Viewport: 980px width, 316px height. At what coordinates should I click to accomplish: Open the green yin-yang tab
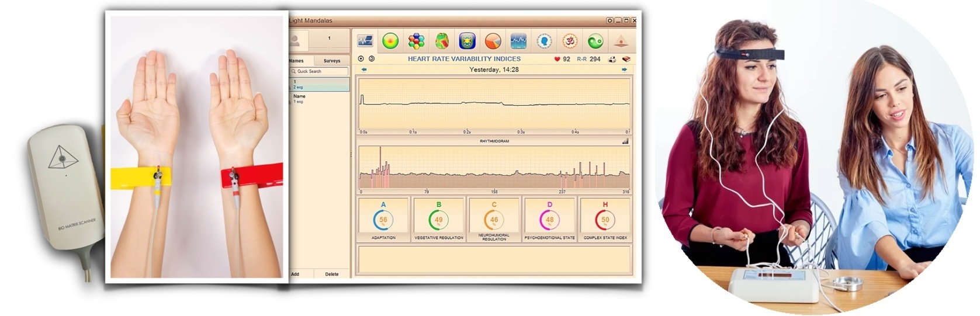click(595, 41)
